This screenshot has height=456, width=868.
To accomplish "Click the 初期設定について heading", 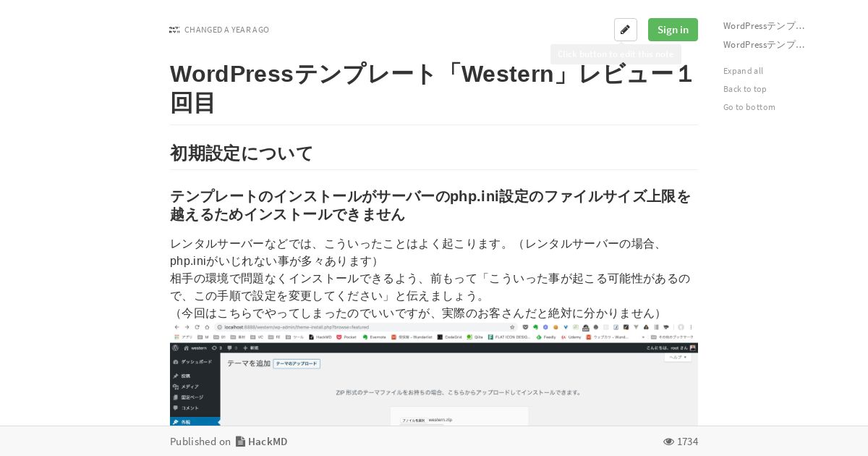I will (241, 153).
